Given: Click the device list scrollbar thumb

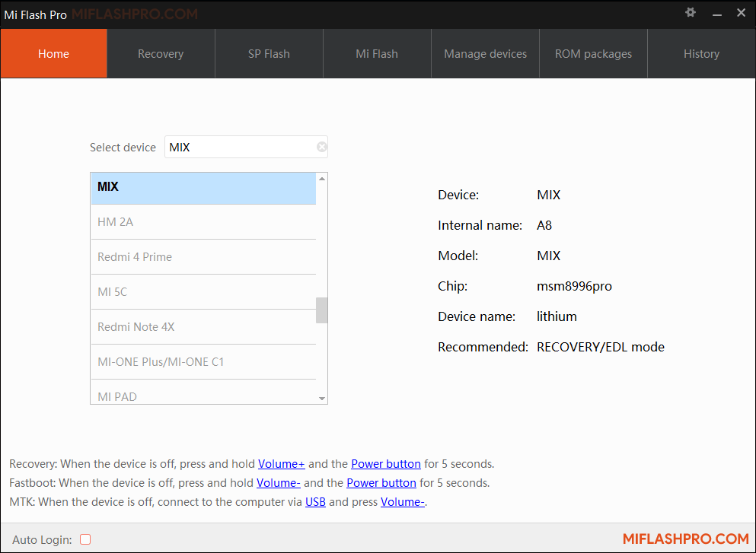Looking at the screenshot, I should 321,310.
